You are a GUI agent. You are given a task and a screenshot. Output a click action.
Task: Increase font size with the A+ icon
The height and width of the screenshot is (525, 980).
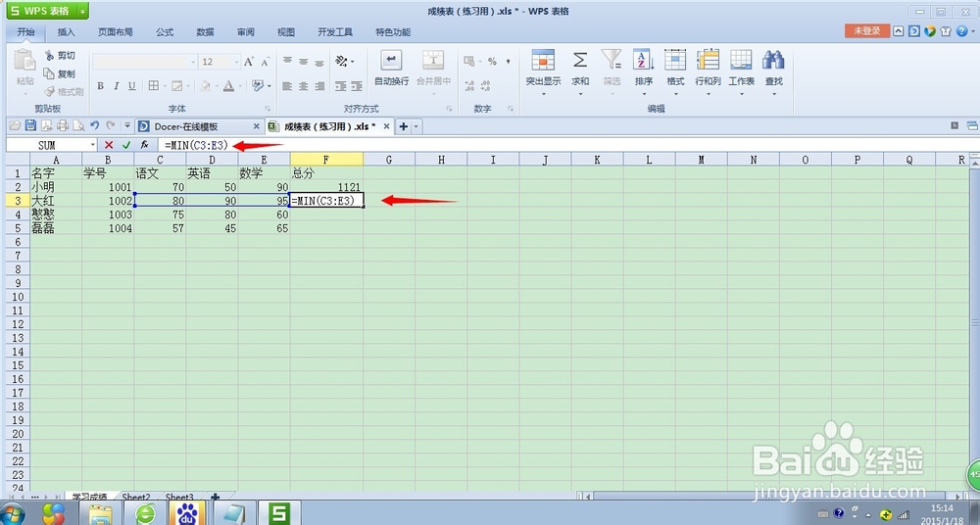pos(249,62)
